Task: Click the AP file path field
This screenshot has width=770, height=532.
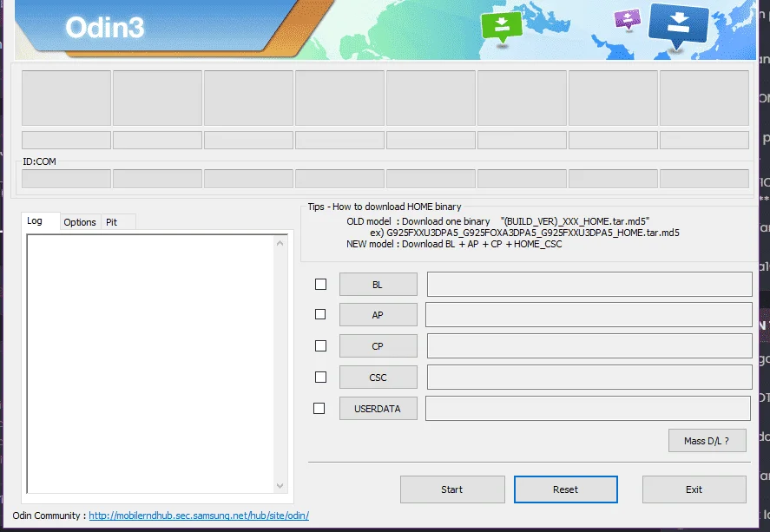Action: click(589, 314)
